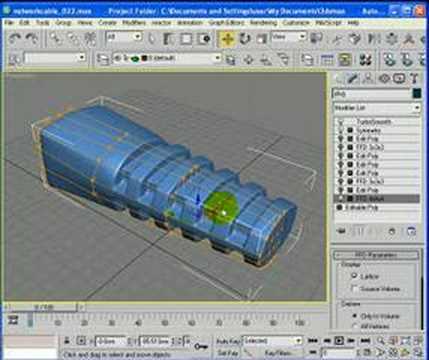This screenshot has width=429, height=360.
Task: Switch to the Display panel tab
Action: point(399,79)
